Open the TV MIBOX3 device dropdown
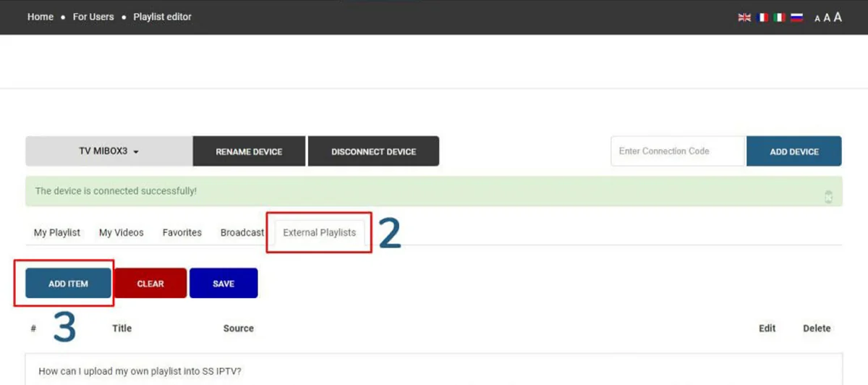Image resolution: width=868 pixels, height=385 pixels. tap(109, 151)
